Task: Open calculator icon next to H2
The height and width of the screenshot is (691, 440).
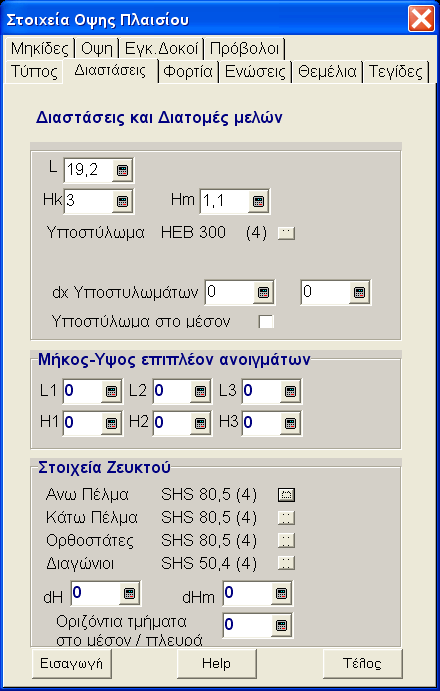Action: [x=201, y=424]
